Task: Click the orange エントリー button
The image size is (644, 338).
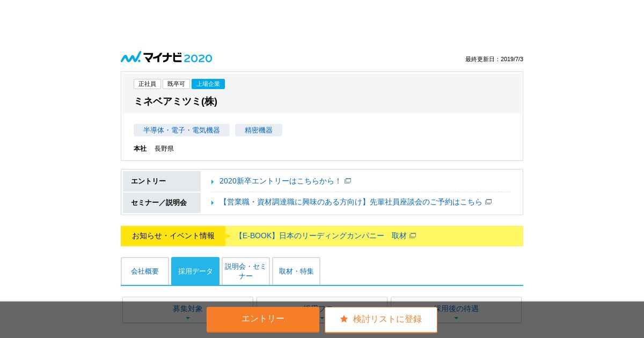Action: click(x=263, y=319)
